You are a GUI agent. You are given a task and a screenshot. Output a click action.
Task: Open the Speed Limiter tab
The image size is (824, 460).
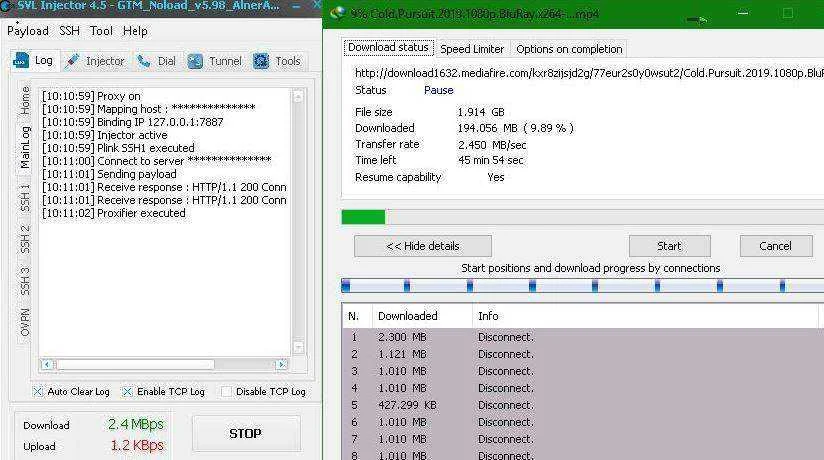(x=472, y=49)
